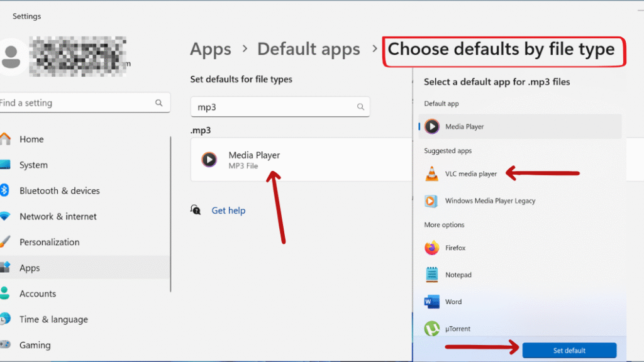
Task: Click the Gaming controller icon
Action: tap(5, 345)
